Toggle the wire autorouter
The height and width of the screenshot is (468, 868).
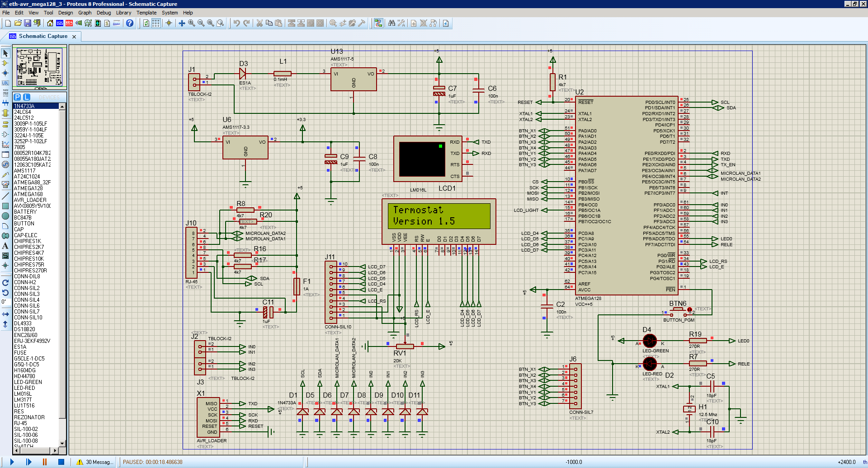point(378,23)
